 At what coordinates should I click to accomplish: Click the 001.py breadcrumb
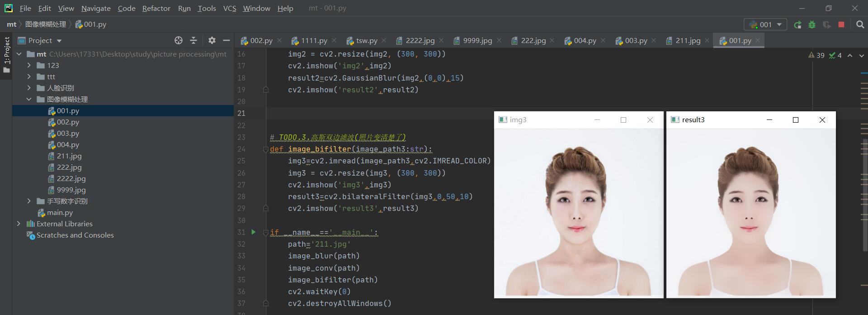[x=91, y=24]
